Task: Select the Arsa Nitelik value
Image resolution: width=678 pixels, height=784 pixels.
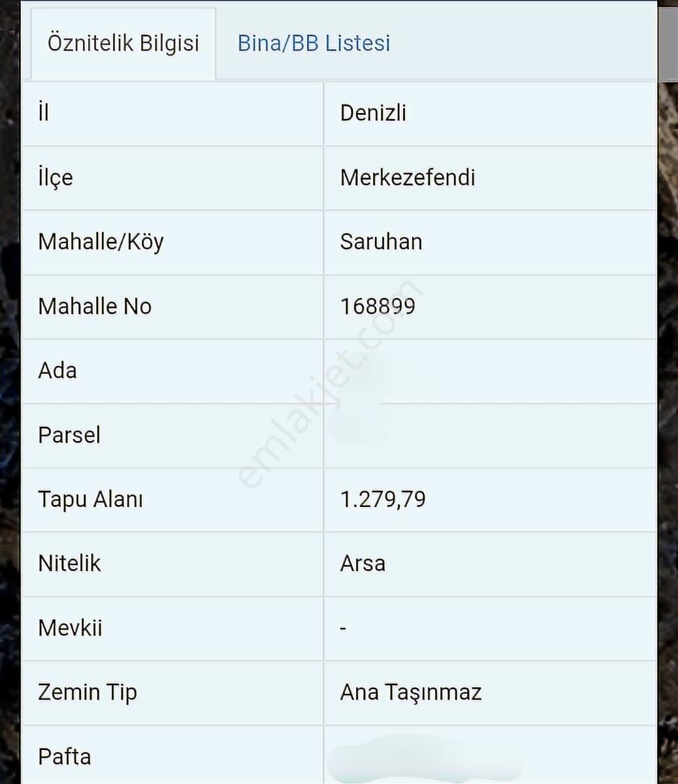Action: 363,563
